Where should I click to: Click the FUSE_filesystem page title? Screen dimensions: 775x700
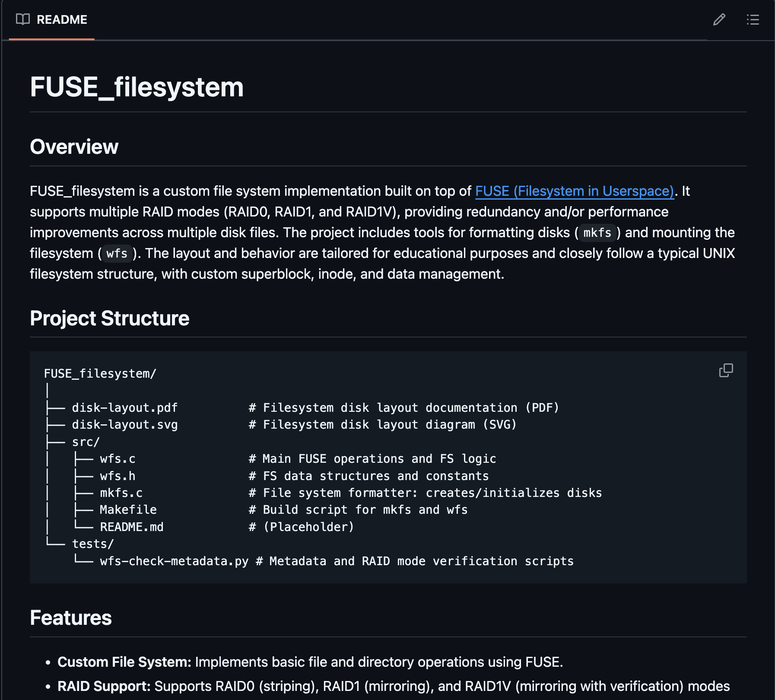[x=137, y=87]
